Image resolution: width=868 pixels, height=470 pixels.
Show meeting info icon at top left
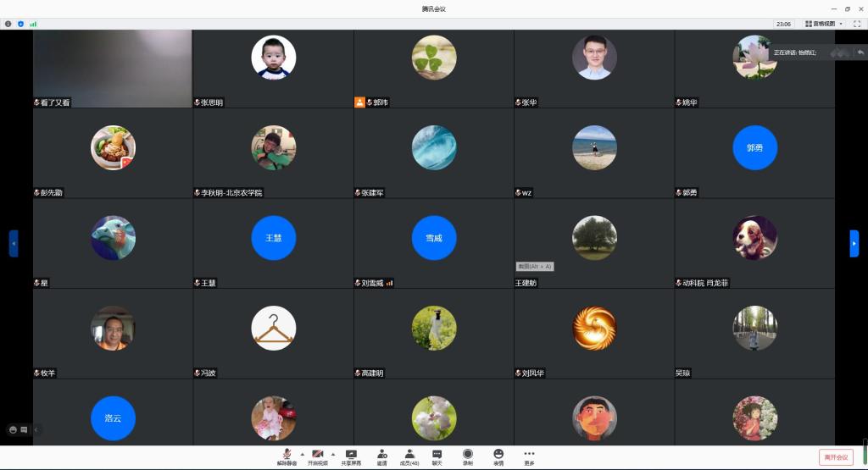click(x=8, y=24)
